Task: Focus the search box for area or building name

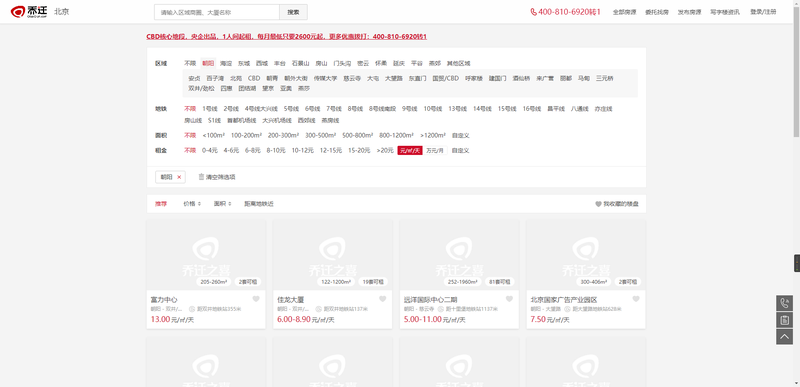Action: click(217, 12)
